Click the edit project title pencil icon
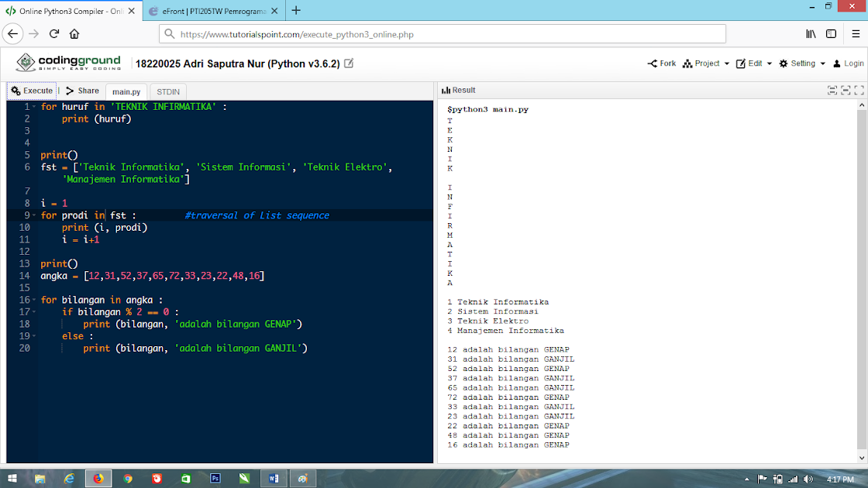 tap(349, 64)
